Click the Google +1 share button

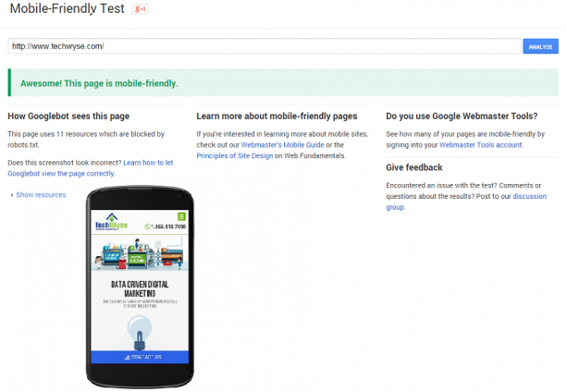click(x=140, y=9)
